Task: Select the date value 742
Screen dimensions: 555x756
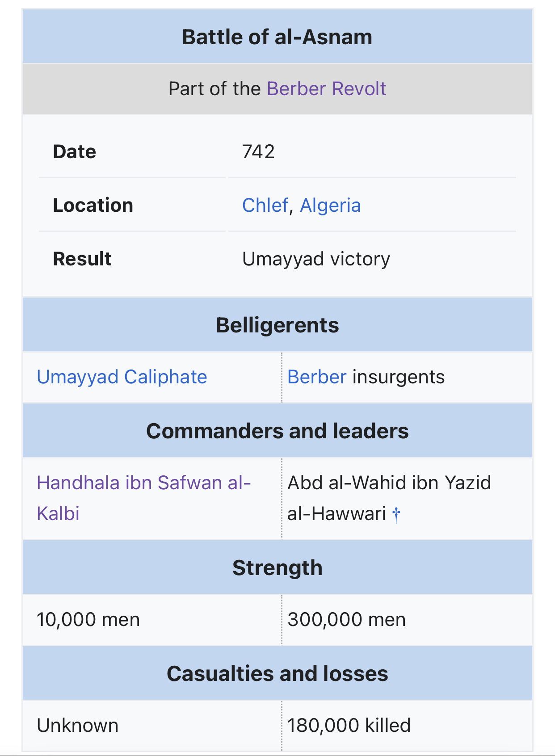Action: 258,152
